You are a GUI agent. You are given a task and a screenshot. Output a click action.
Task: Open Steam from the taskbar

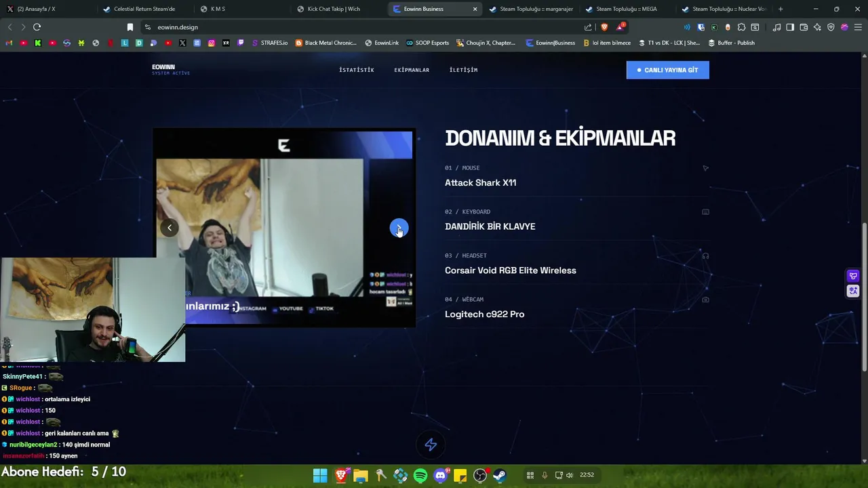point(500,476)
